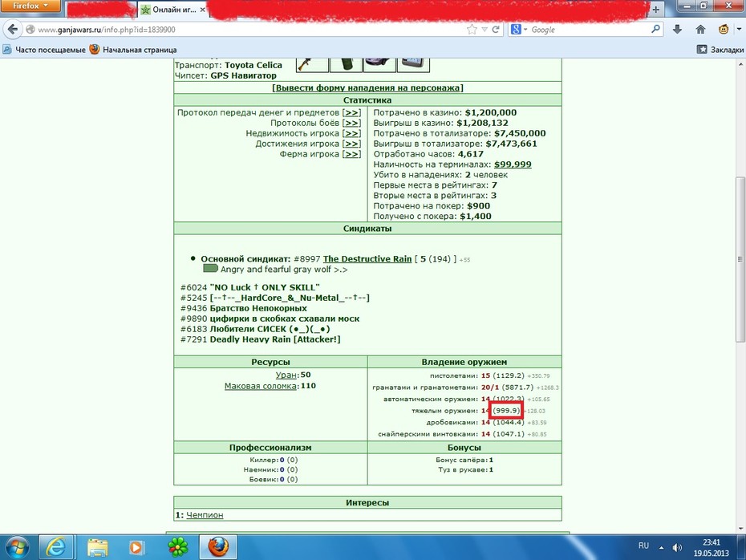
Task: Click 'Бонус сапёра' bonus text
Action: coord(461,460)
